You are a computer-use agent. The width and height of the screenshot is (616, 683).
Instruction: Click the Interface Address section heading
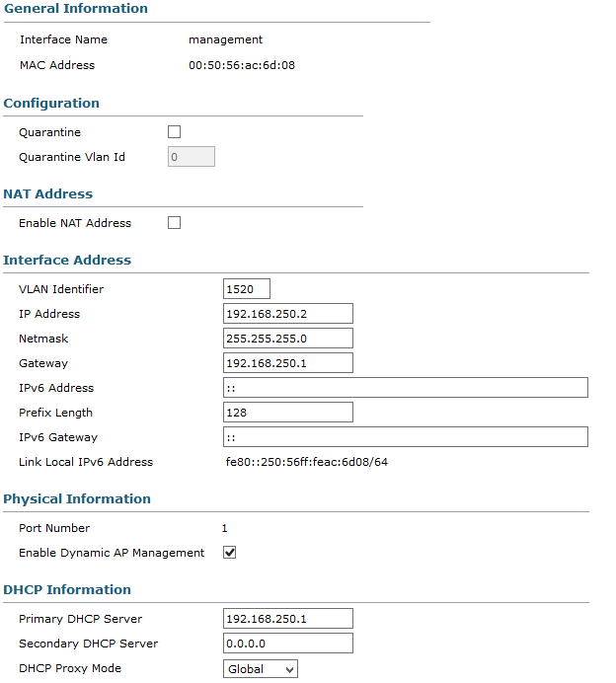click(67, 260)
